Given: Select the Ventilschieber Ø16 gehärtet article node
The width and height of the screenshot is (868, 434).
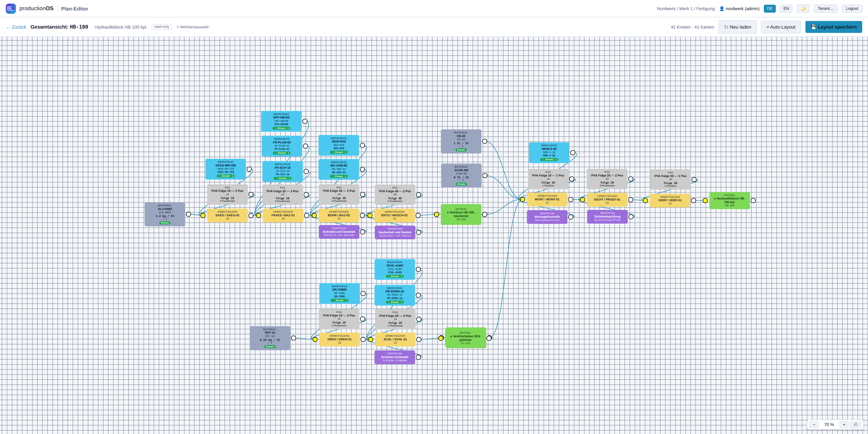Looking at the screenshot, I should click(x=465, y=338).
